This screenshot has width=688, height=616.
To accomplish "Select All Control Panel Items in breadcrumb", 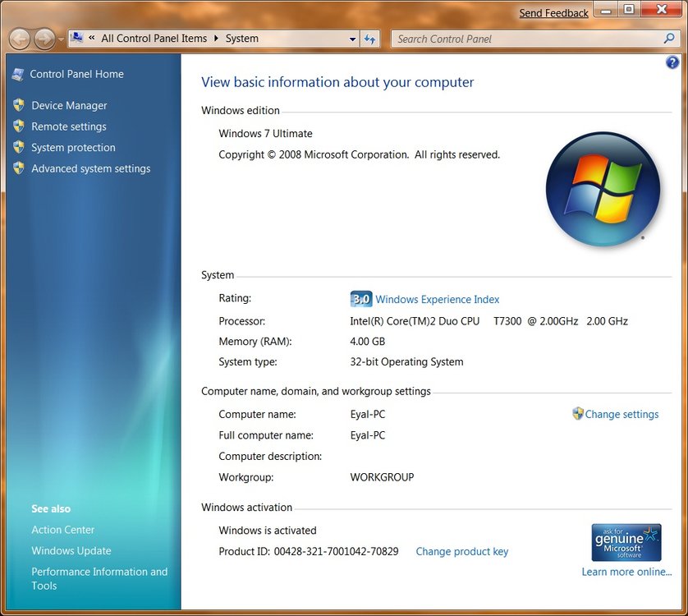I will coord(154,39).
